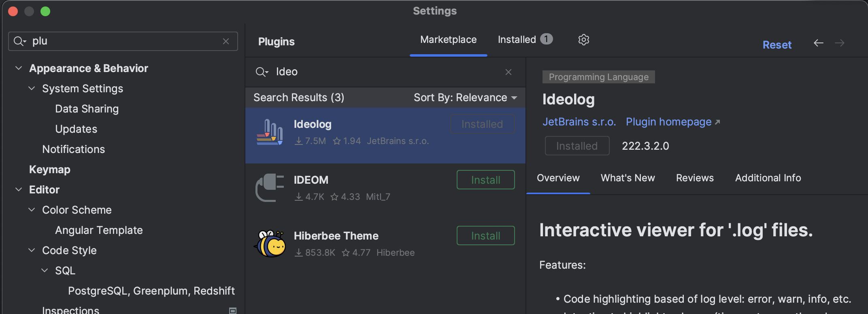Image resolution: width=868 pixels, height=314 pixels.
Task: Open the Reviews tab
Action: [695, 178]
